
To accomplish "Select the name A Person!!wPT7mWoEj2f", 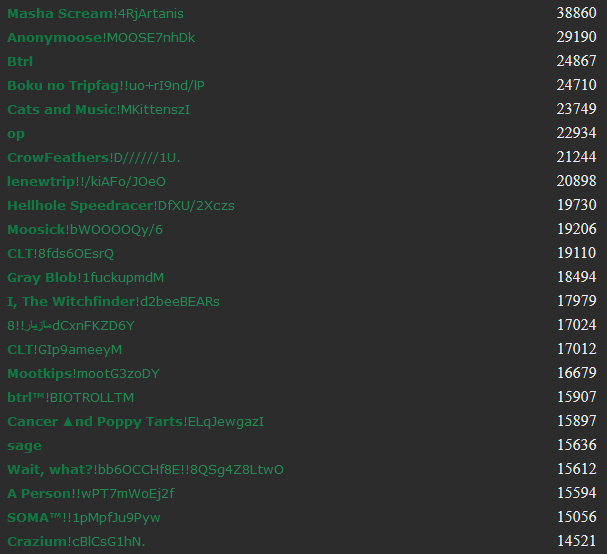I will (91, 494).
